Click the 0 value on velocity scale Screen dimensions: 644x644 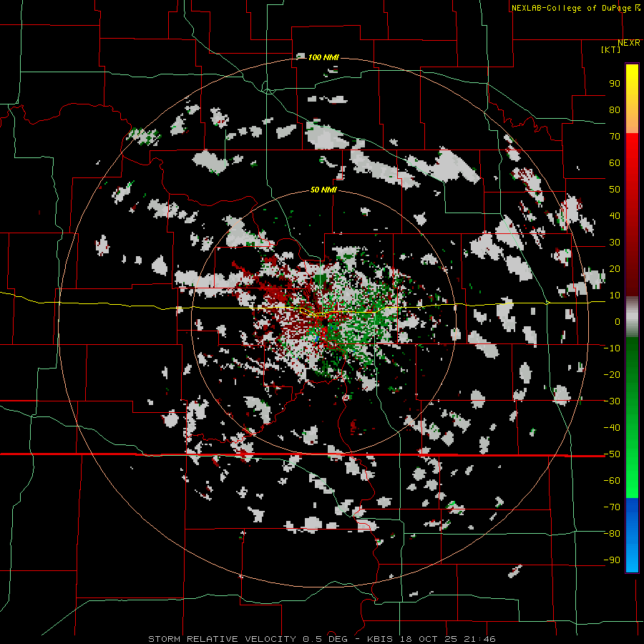click(x=618, y=322)
